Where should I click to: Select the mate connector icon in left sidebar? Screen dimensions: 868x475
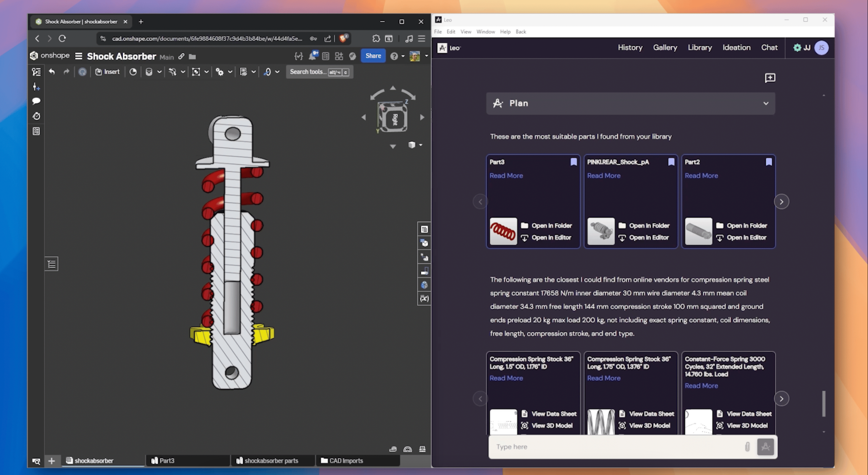pyautogui.click(x=36, y=87)
